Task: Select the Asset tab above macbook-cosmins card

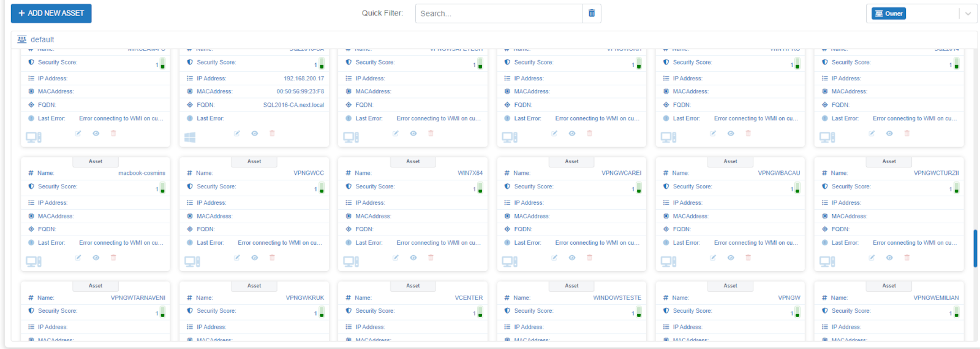Action: tap(96, 161)
